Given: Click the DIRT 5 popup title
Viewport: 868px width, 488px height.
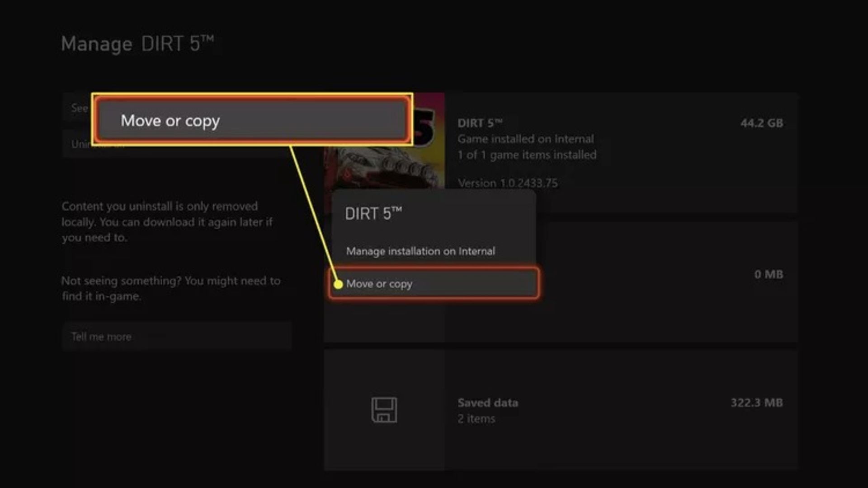Looking at the screenshot, I should point(373,214).
